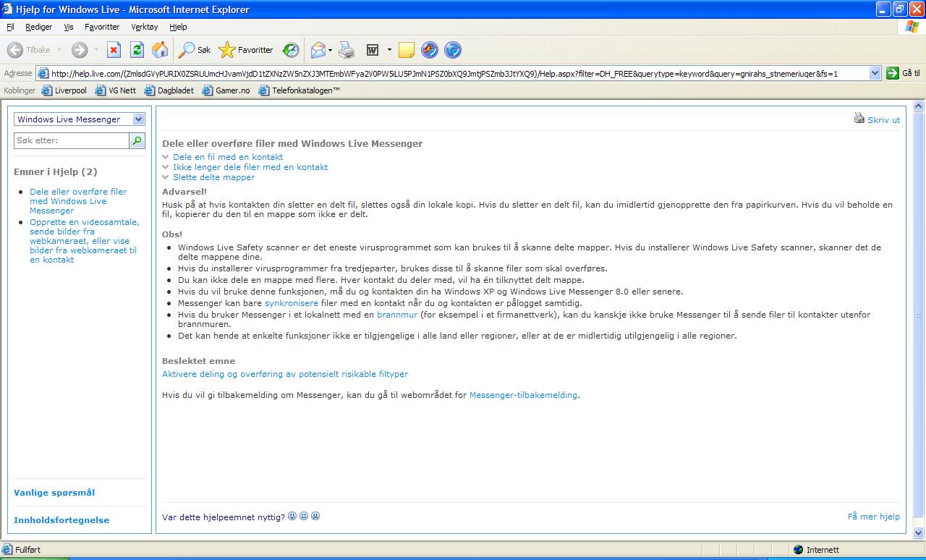Open "Aktivere deling og overføring" related topic

pos(285,374)
